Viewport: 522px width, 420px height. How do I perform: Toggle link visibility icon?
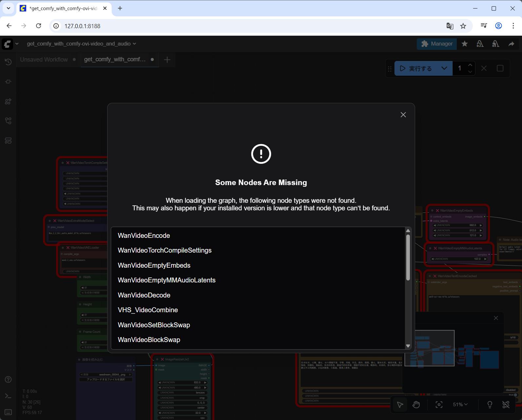coord(506,405)
